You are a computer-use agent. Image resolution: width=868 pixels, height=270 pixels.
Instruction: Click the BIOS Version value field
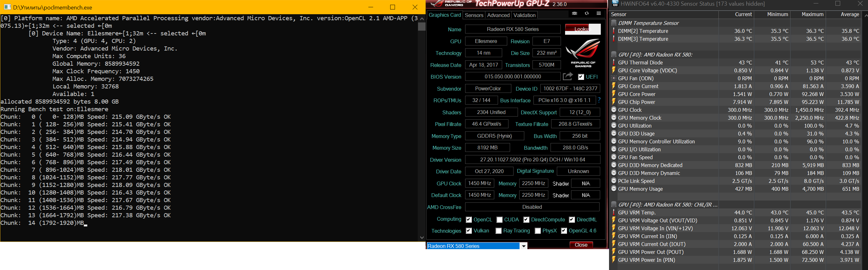[x=513, y=77]
